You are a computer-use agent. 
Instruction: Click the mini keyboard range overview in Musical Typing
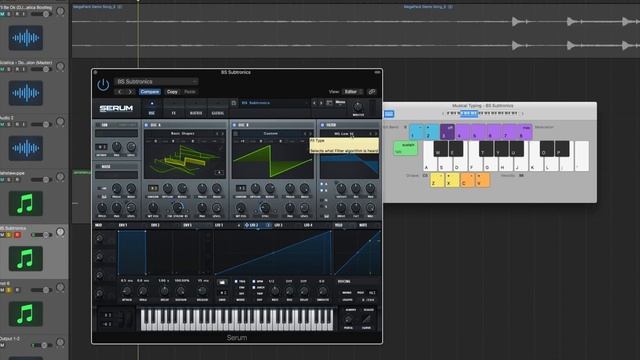tap(482, 113)
